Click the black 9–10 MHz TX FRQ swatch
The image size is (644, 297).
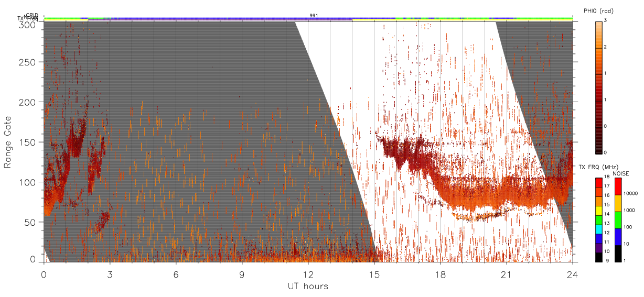(x=598, y=257)
